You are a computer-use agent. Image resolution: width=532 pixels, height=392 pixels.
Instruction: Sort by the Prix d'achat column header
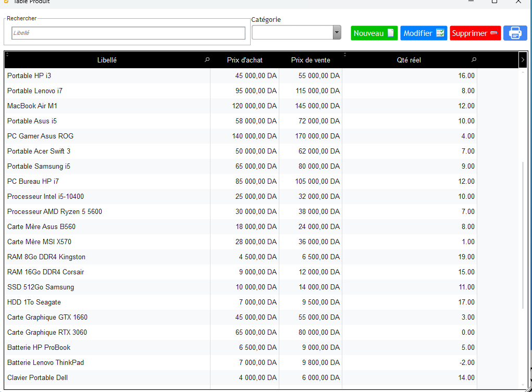coord(244,60)
